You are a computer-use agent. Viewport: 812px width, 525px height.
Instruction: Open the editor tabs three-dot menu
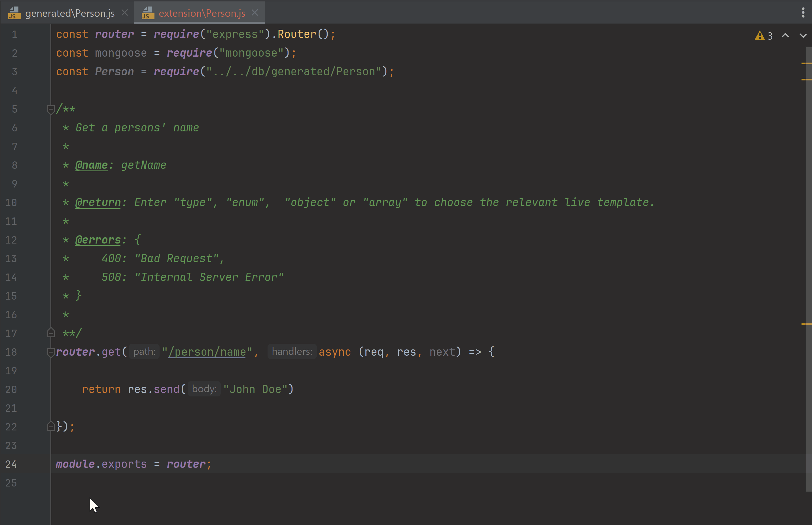pos(803,13)
